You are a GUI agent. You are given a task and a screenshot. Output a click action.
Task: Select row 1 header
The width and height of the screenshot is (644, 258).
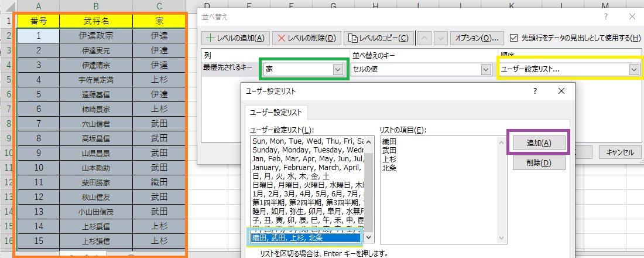[x=8, y=21]
